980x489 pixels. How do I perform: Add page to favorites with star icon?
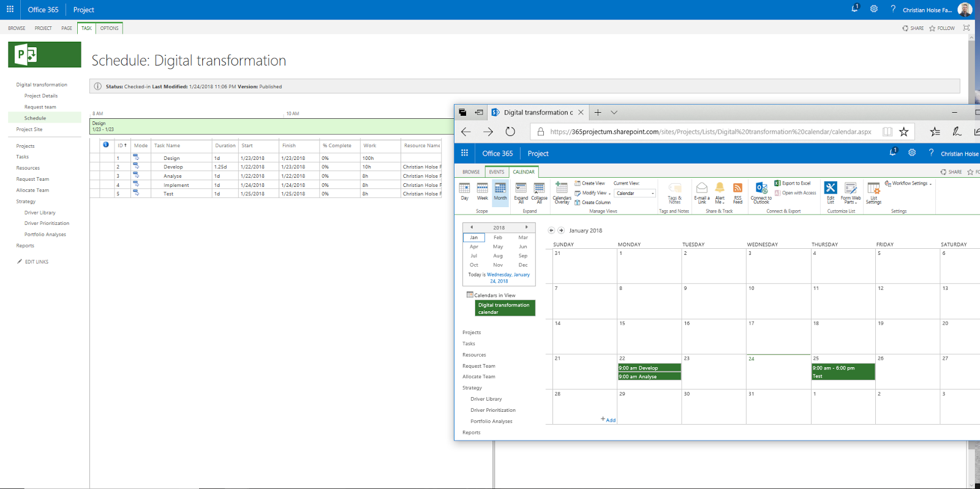tap(904, 132)
